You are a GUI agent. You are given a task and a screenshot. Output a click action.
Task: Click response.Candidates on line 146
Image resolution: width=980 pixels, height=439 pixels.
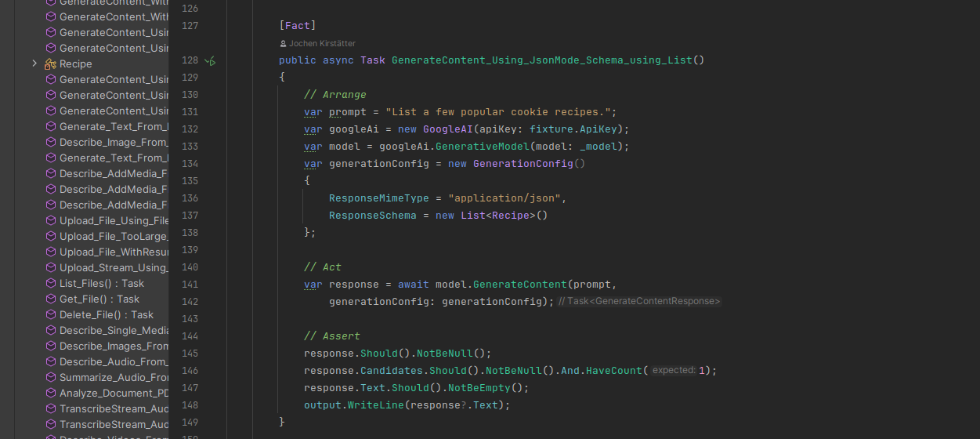pyautogui.click(x=363, y=371)
